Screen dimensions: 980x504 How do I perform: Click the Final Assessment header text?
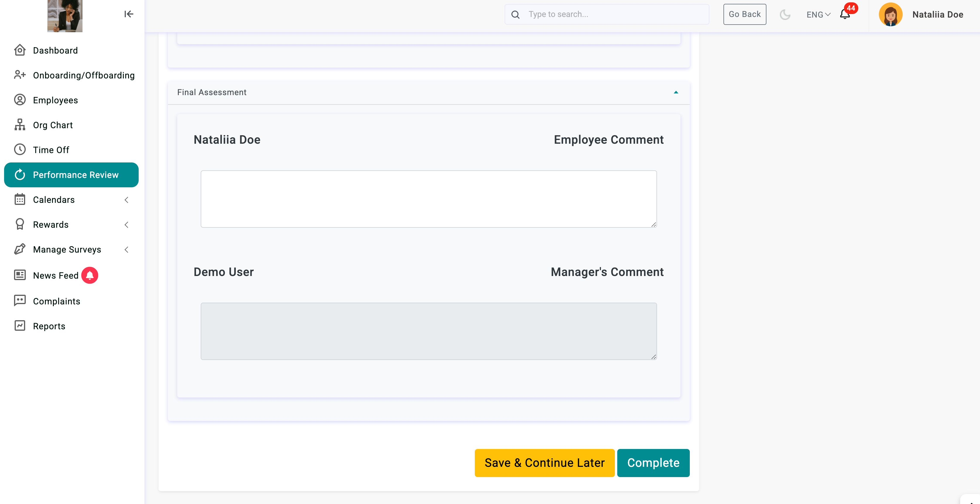tap(212, 92)
